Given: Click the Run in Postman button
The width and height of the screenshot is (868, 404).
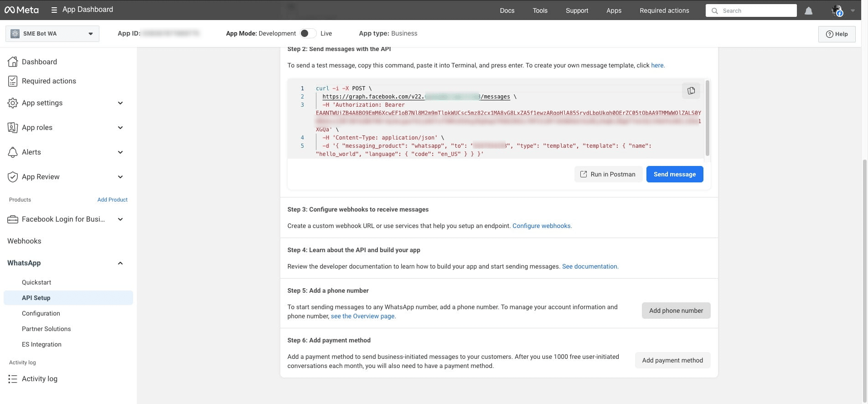Looking at the screenshot, I should click(x=608, y=174).
